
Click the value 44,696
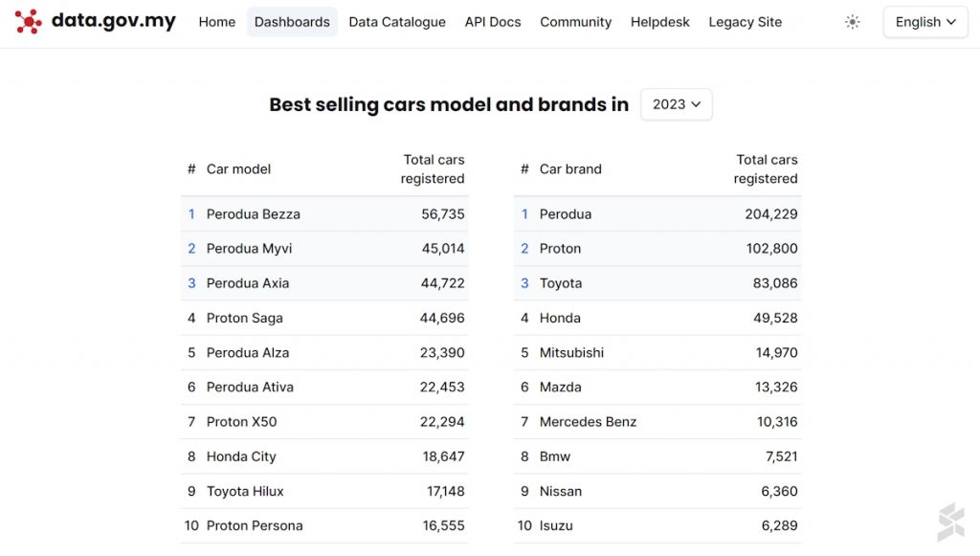click(442, 318)
